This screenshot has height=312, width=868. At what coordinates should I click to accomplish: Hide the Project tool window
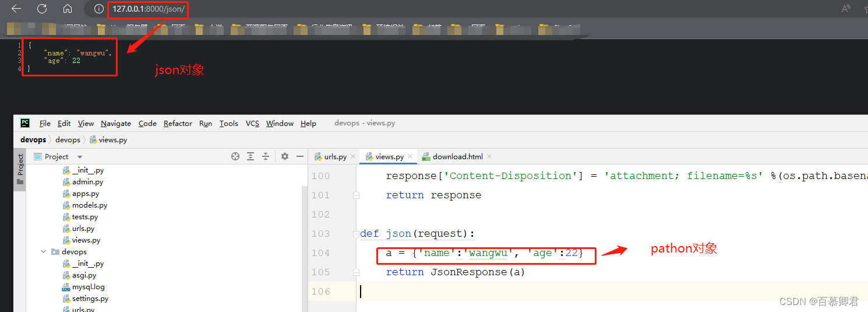(300, 156)
